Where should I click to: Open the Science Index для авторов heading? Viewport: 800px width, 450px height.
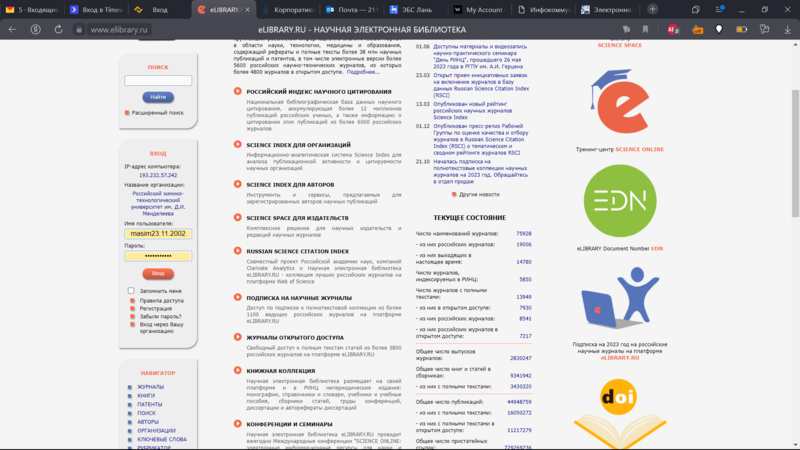point(290,185)
